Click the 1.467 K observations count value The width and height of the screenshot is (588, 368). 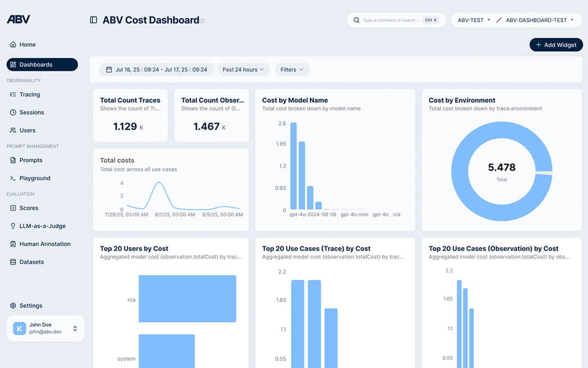[x=210, y=126]
